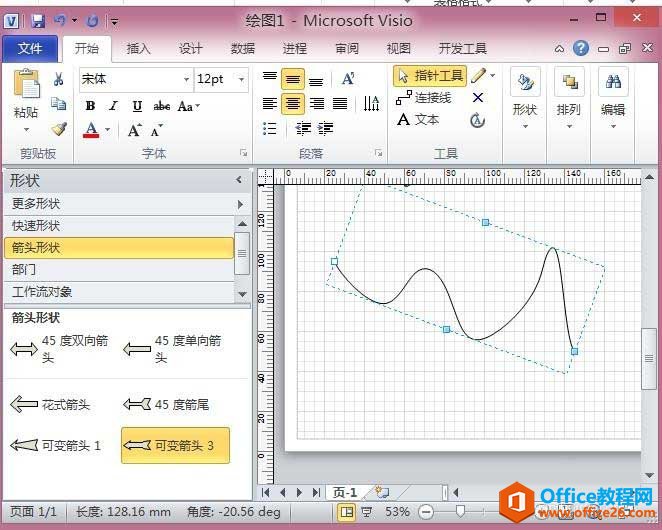The height and width of the screenshot is (530, 662).
Task: Open the font color dropdown arrow
Action: click(108, 130)
